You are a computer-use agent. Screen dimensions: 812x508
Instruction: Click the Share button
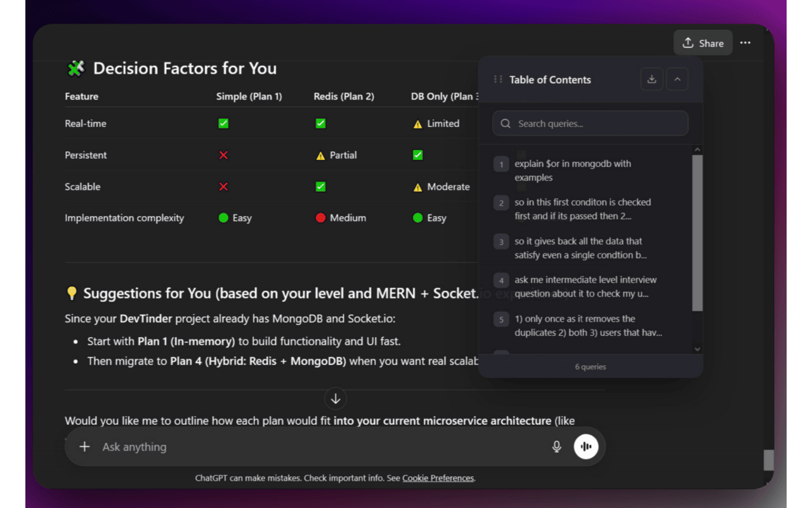click(703, 43)
